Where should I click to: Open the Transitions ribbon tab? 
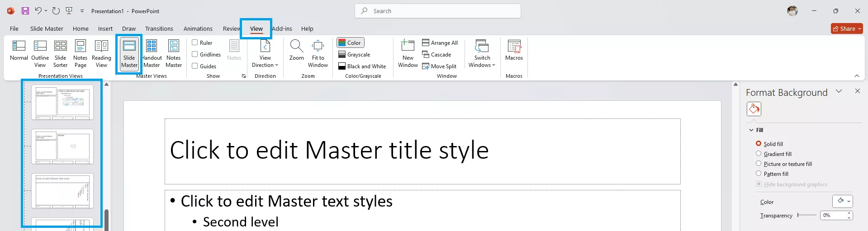click(159, 28)
